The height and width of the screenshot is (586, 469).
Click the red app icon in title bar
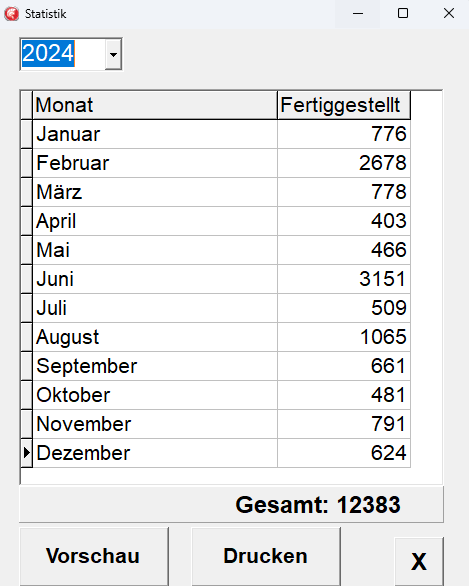12,14
